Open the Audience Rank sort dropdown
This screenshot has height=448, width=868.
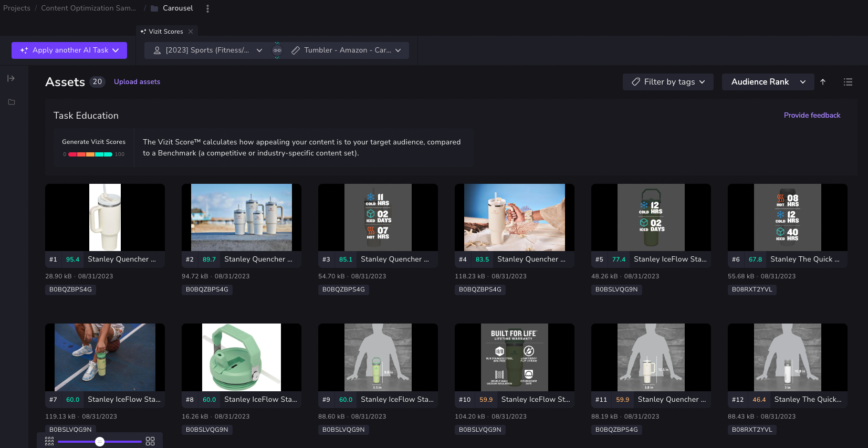768,82
